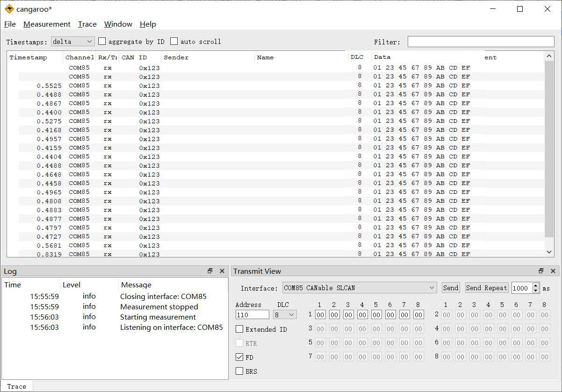This screenshot has height=392, width=562.
Task: Close the Transmit View panel
Action: 553,271
